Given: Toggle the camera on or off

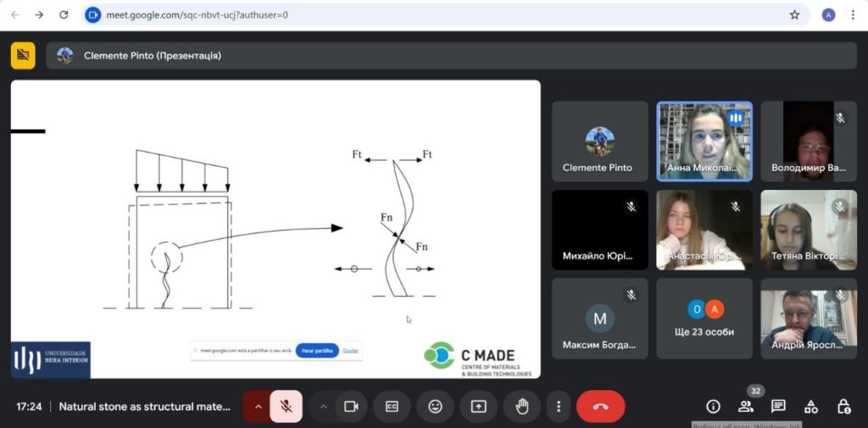Looking at the screenshot, I should (x=351, y=407).
